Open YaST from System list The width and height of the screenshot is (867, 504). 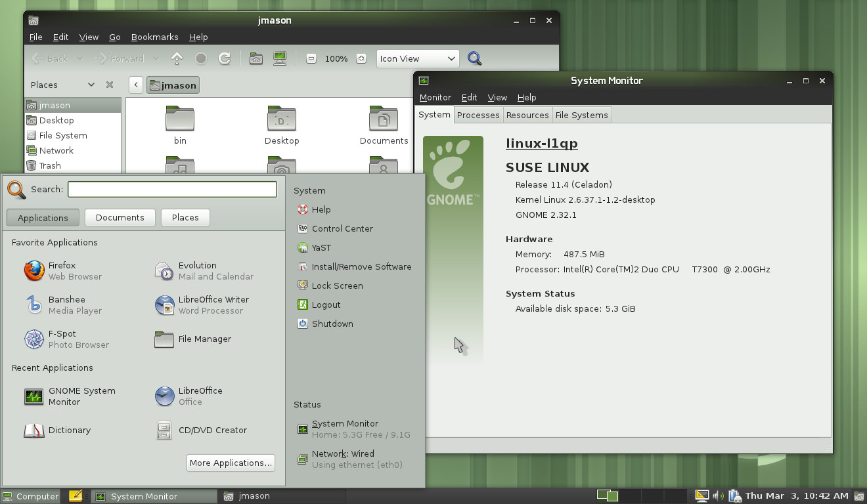point(321,247)
